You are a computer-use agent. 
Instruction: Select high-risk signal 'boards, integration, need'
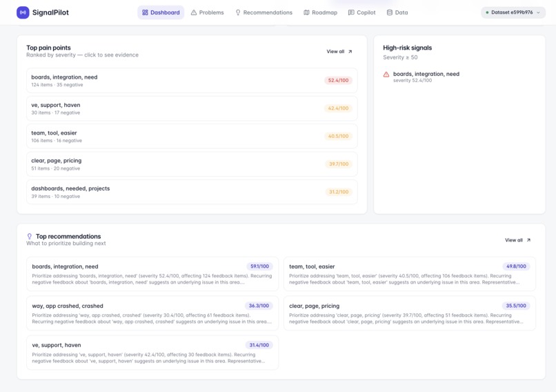point(426,74)
